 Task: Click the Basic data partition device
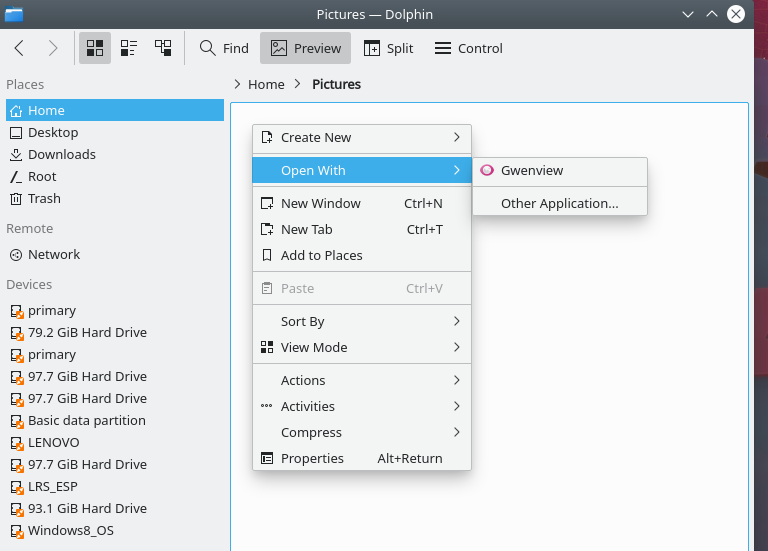point(115,421)
